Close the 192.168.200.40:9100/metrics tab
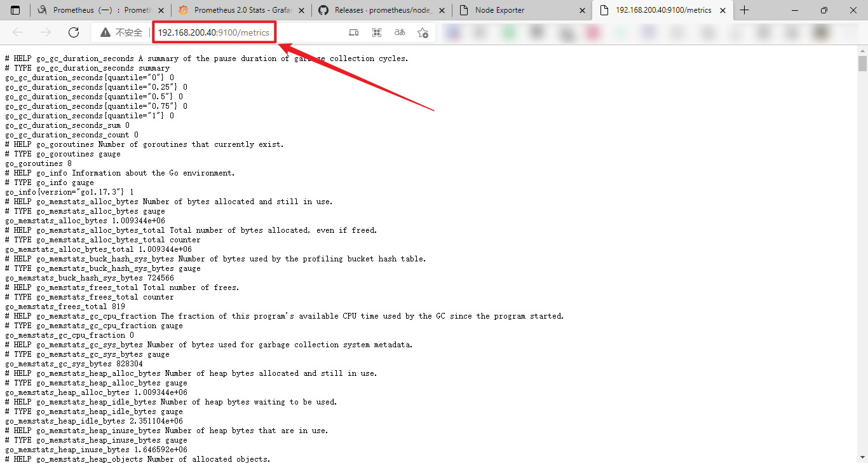Viewport: 868px width, 463px height. [x=723, y=10]
